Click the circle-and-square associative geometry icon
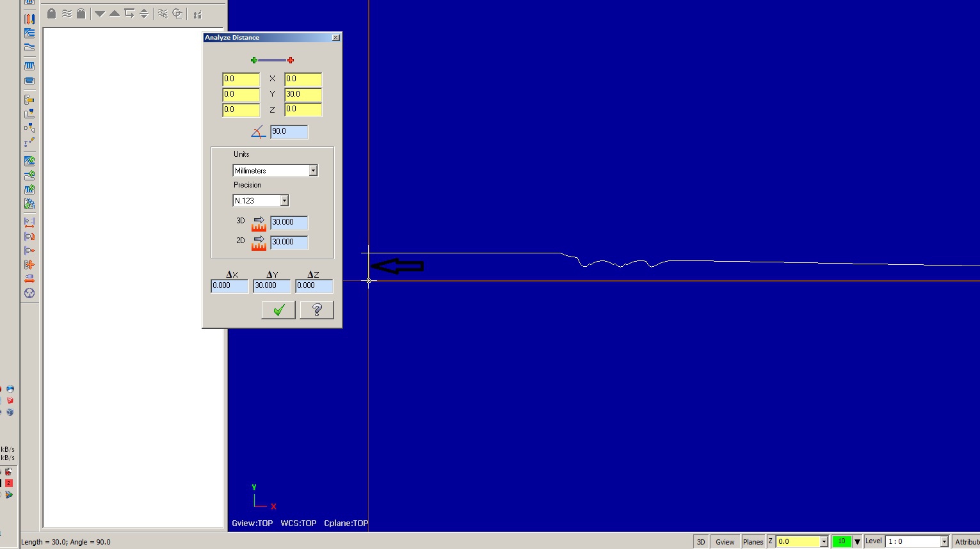The width and height of the screenshot is (980, 549). 177,13
